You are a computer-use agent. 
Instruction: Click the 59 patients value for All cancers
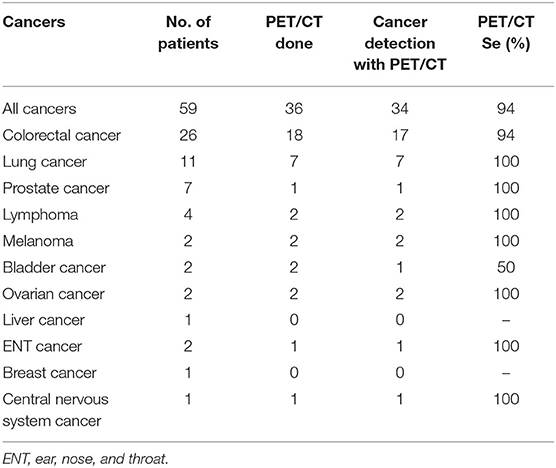tap(188, 108)
